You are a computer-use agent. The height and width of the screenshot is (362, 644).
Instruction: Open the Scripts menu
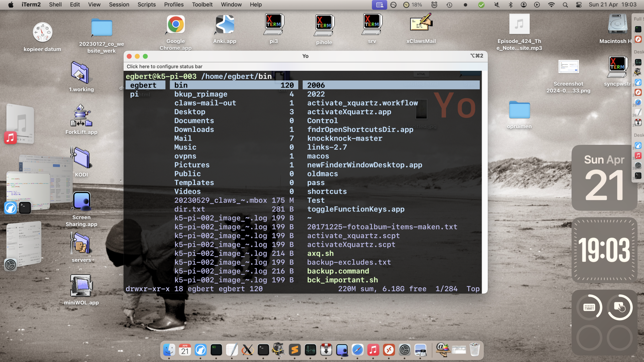[x=147, y=5]
